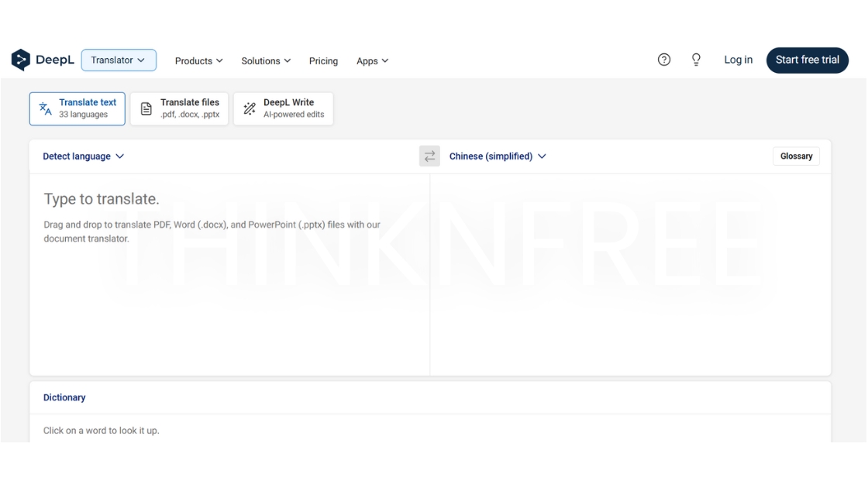Switch to the Translate files tab
Image resolution: width=868 pixels, height=488 pixels.
point(179,108)
